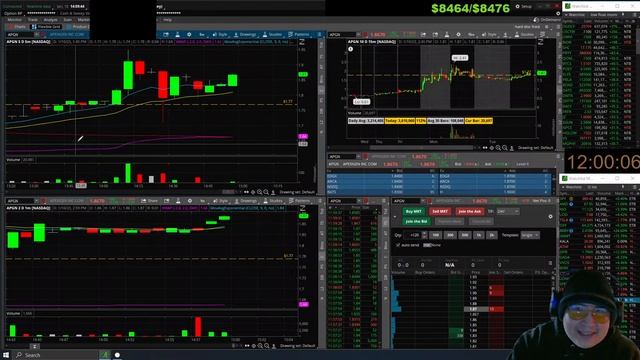
Task: Click Windows Start button
Action: click(6, 355)
